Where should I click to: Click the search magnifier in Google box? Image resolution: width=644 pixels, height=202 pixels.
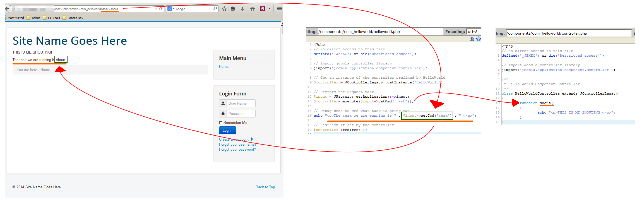click(215, 9)
